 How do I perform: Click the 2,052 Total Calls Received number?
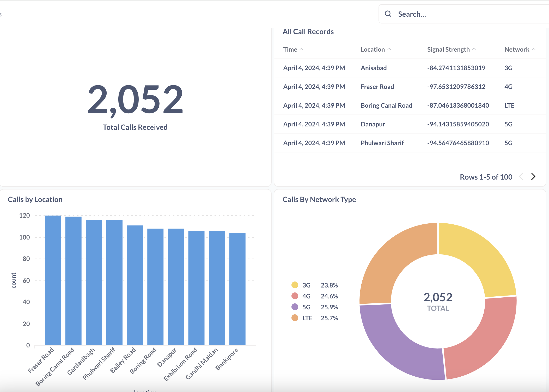point(135,100)
